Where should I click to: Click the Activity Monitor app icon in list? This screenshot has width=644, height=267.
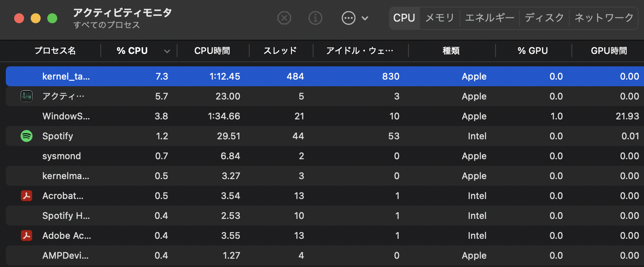pos(27,96)
